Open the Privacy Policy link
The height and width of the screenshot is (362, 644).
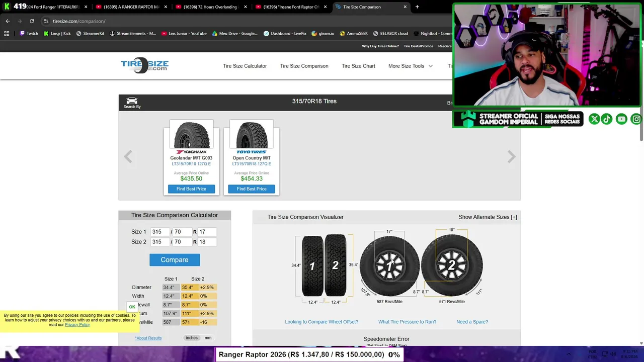click(77, 325)
